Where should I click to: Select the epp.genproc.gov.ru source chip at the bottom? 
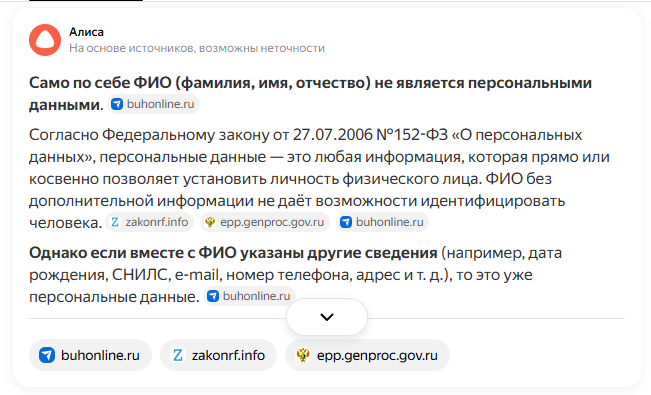tap(367, 355)
